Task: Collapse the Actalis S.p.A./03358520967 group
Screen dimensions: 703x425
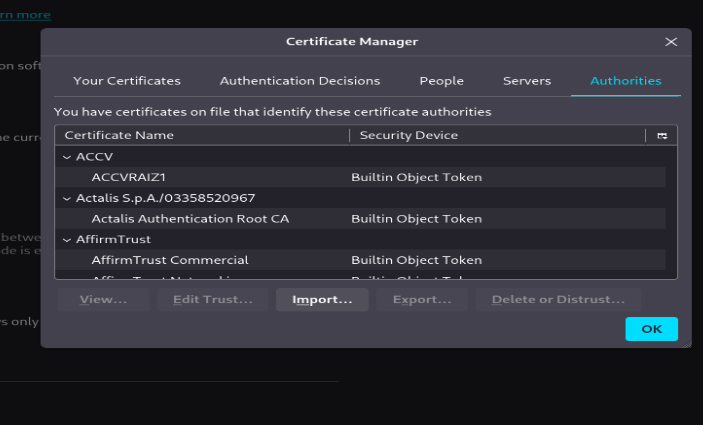Action: click(x=67, y=198)
